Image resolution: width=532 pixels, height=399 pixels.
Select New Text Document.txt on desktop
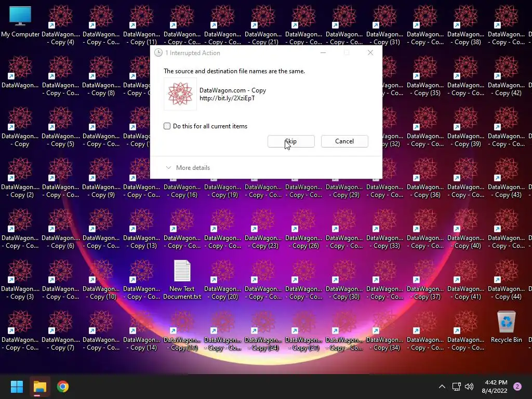(182, 280)
